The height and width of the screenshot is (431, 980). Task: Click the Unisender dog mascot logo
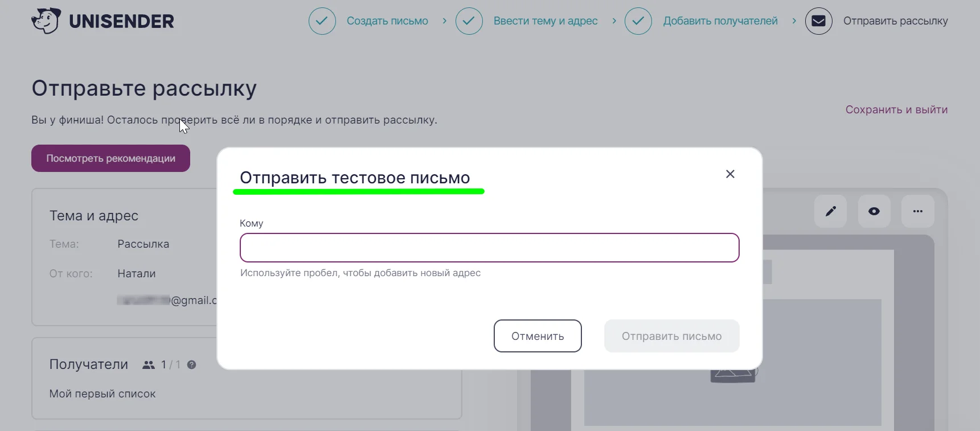[46, 21]
